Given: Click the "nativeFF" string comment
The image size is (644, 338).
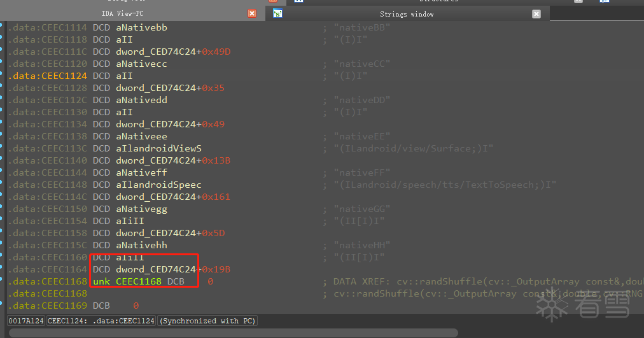Looking at the screenshot, I should 362,173.
